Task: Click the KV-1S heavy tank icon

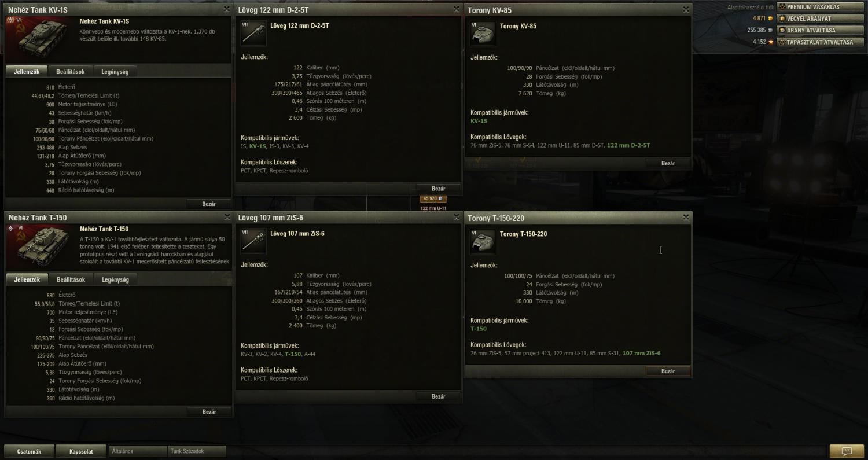Action: click(41, 38)
